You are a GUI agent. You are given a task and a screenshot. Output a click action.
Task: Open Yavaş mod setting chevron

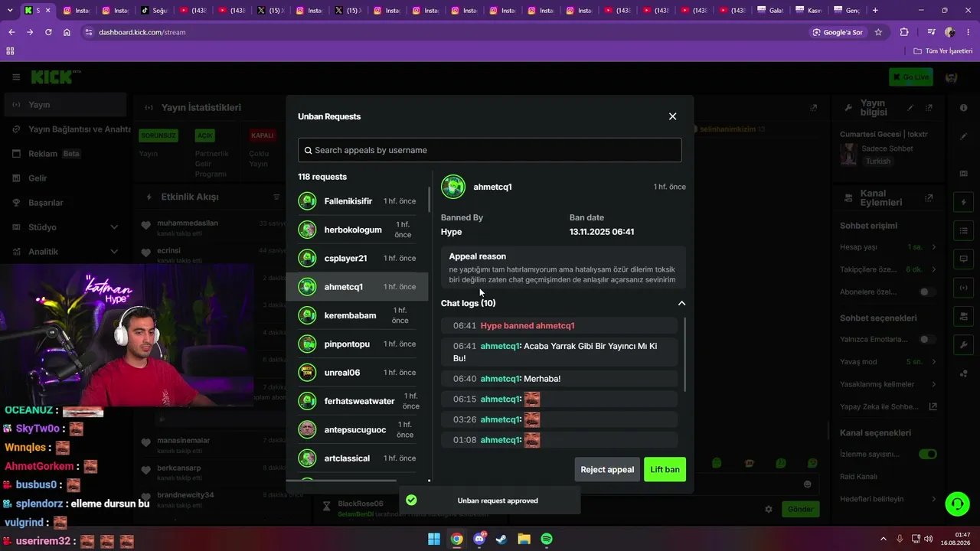(x=934, y=362)
